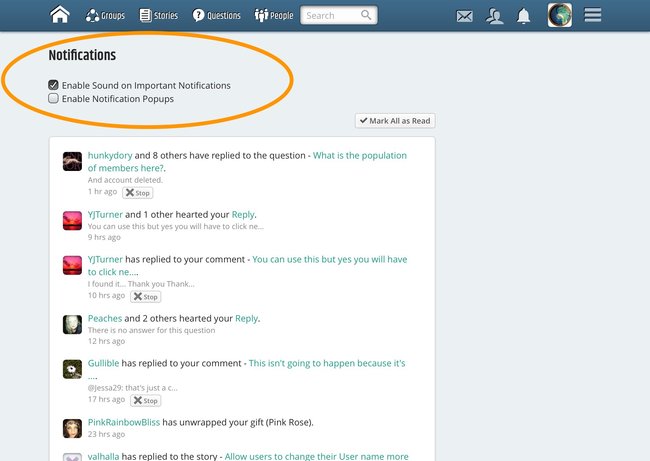This screenshot has width=650, height=461.
Task: Open the messages envelope icon
Action: point(464,16)
